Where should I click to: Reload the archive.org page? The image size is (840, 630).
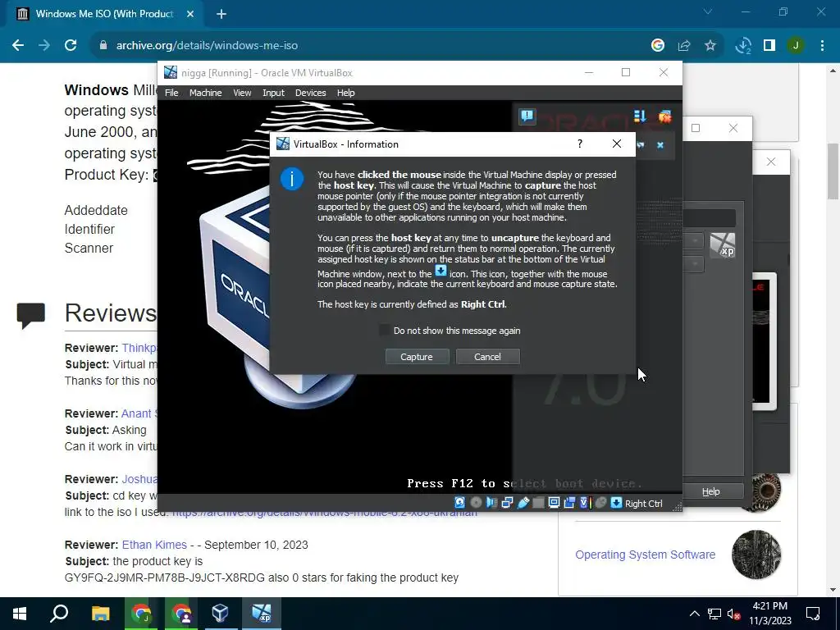[71, 46]
